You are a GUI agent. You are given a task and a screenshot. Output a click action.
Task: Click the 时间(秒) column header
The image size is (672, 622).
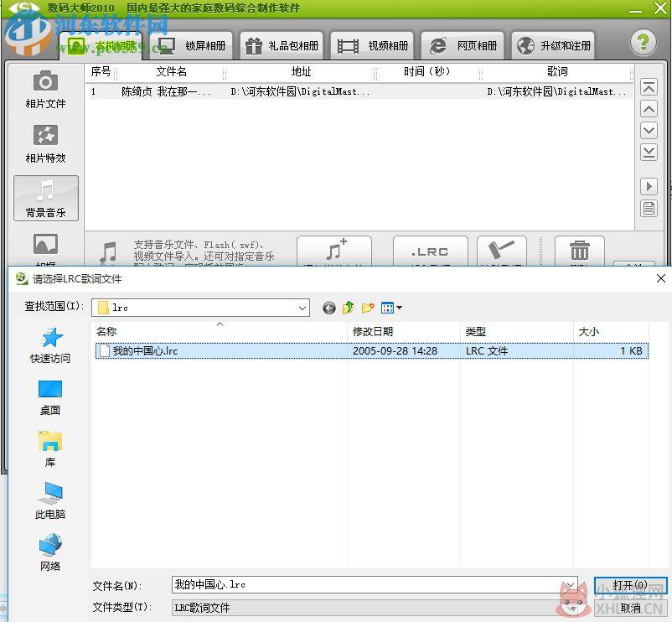click(427, 71)
